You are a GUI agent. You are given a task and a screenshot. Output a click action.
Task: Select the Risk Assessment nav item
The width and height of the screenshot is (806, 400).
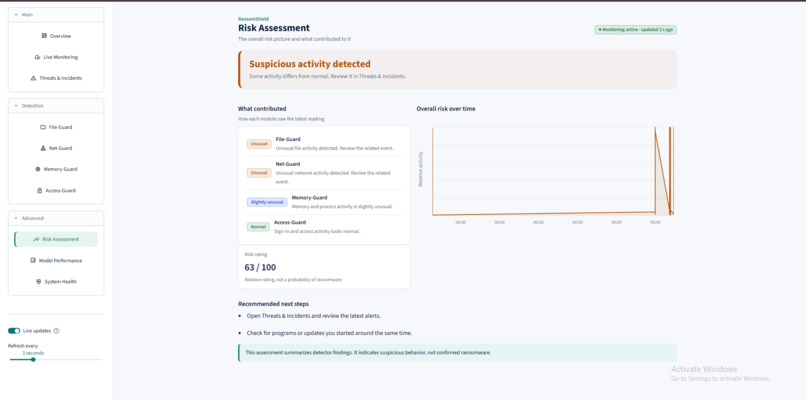tap(56, 239)
